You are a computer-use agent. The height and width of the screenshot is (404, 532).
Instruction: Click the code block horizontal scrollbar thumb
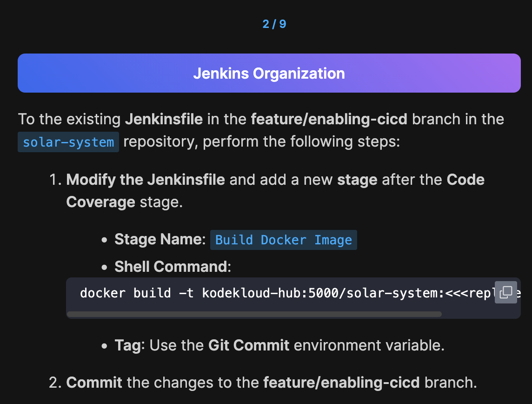254,314
